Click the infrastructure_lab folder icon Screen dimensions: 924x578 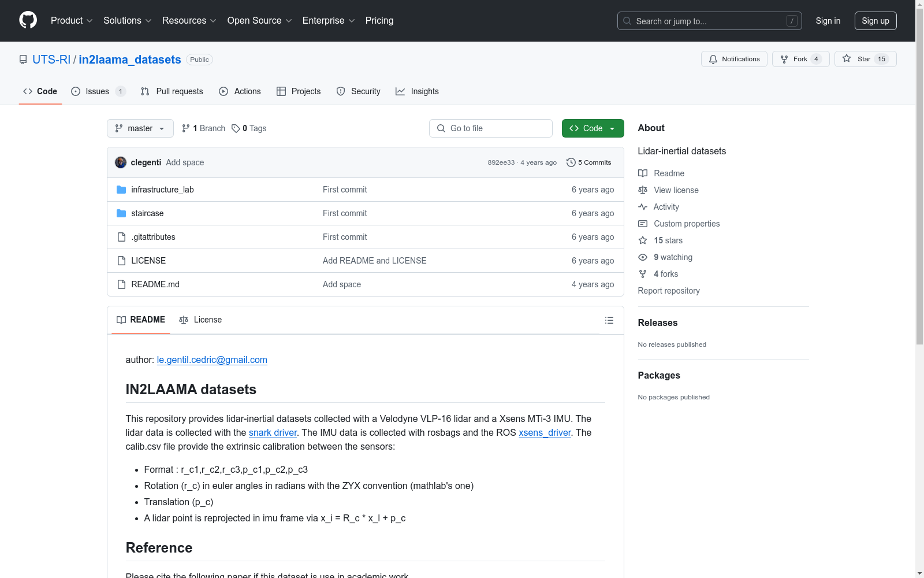tap(121, 190)
